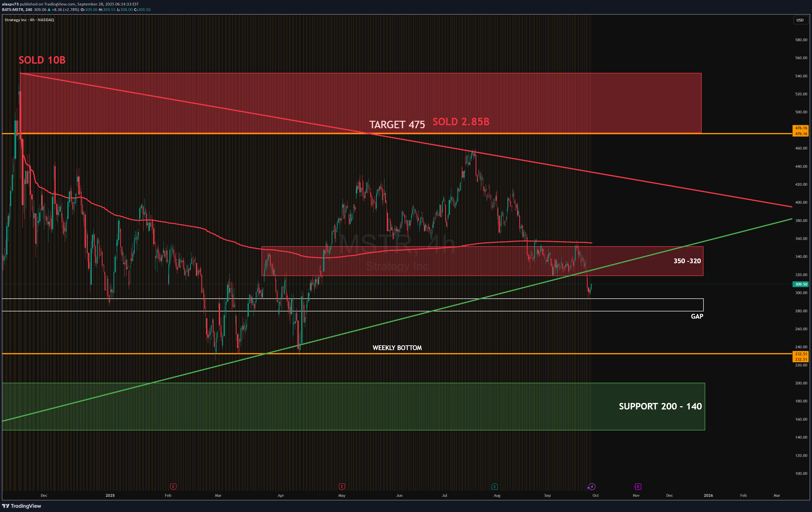Click the Jul label on time axis
Image resolution: width=812 pixels, height=512 pixels.
click(444, 496)
